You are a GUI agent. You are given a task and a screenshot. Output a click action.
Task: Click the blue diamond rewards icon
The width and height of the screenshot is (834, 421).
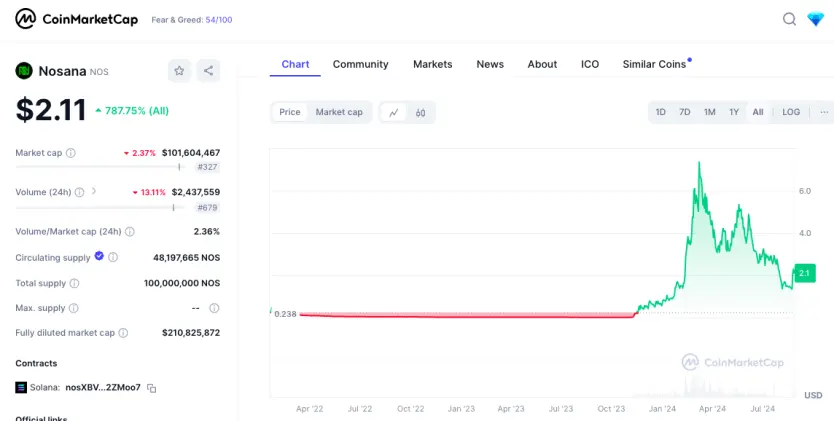[x=815, y=19]
